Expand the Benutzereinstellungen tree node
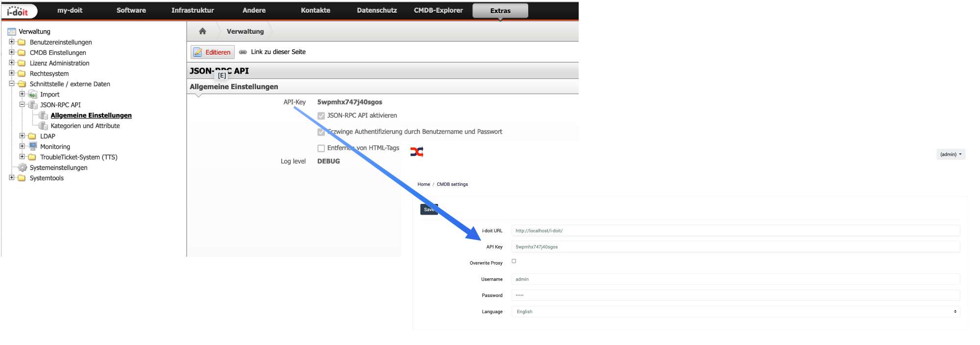The width and height of the screenshot is (980, 345). [12, 42]
